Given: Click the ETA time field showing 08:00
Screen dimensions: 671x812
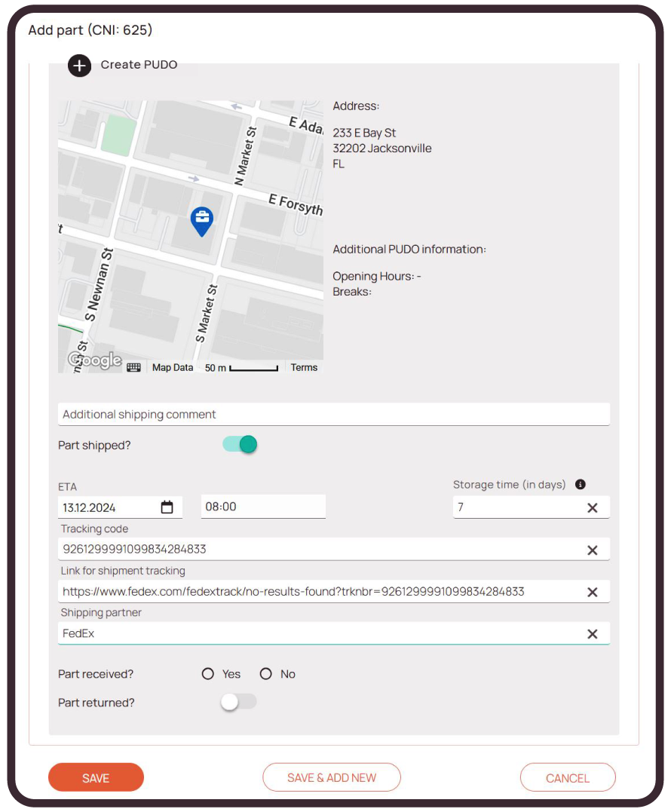Looking at the screenshot, I should (x=262, y=507).
